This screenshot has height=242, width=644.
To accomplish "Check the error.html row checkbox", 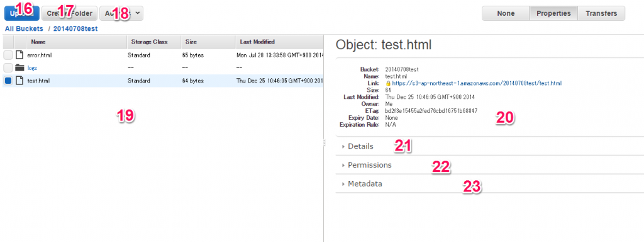I will tap(8, 55).
